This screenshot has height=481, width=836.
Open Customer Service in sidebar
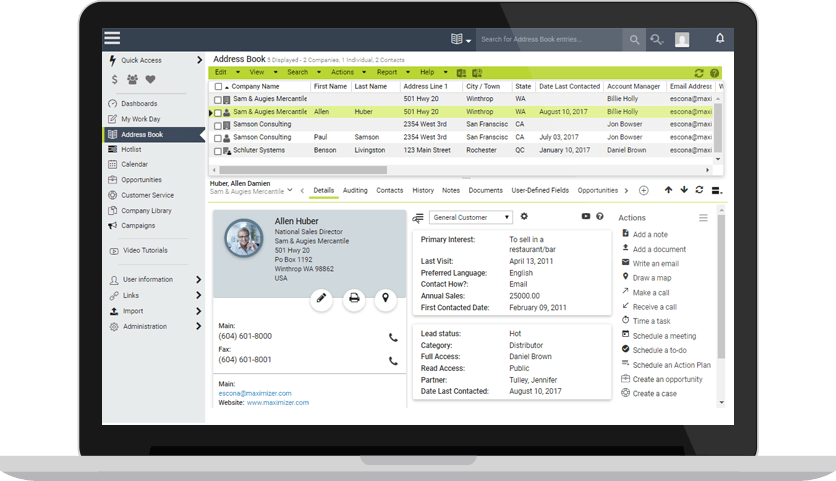pyautogui.click(x=147, y=195)
